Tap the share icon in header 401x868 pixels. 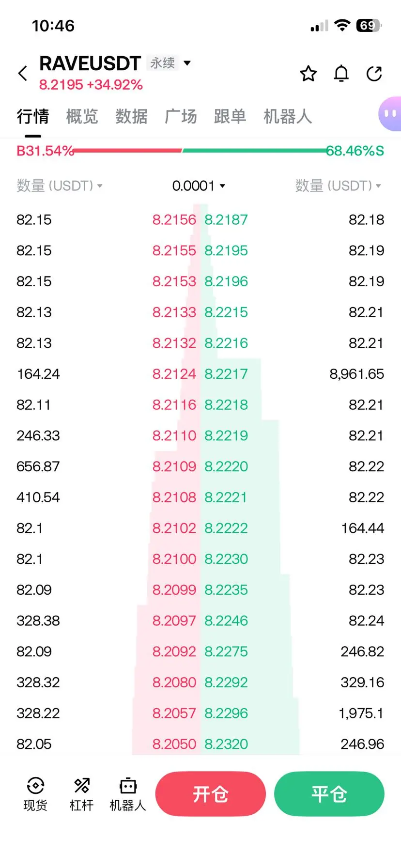(374, 74)
